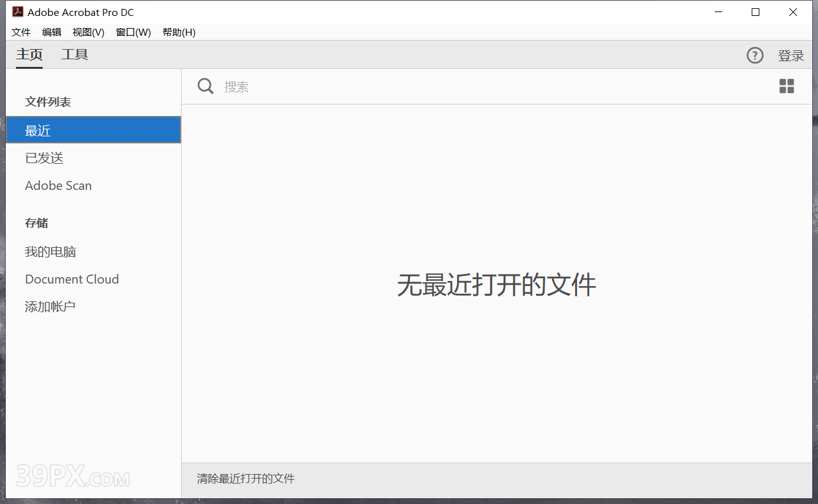Open the 文件 menu
Image resolution: width=818 pixels, height=504 pixels.
pos(21,32)
